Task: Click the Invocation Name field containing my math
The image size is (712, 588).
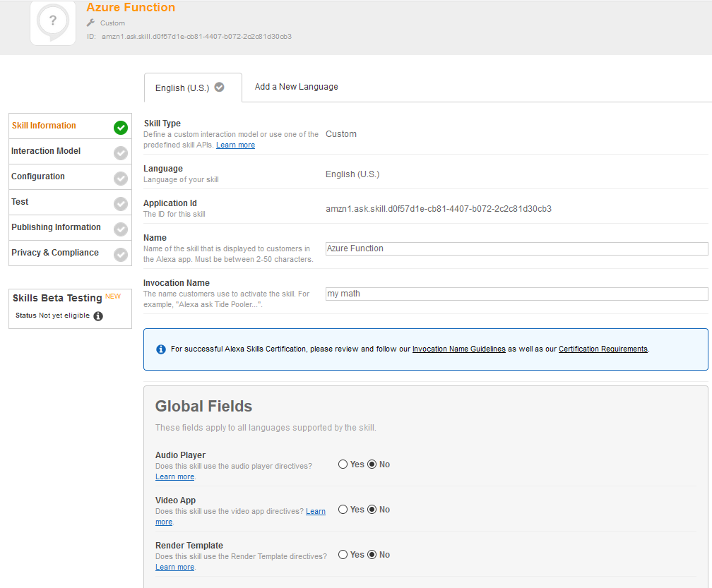Action: click(x=517, y=294)
